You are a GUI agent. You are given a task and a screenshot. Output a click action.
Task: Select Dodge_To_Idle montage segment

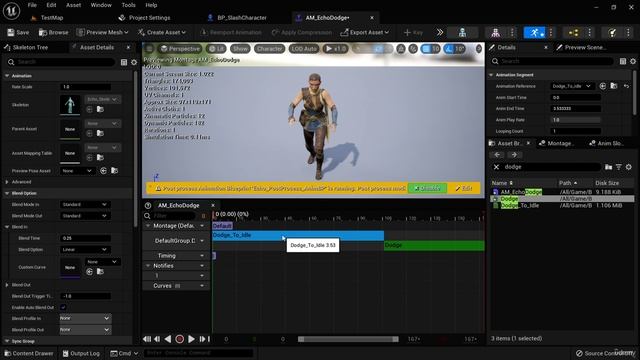pyautogui.click(x=298, y=236)
